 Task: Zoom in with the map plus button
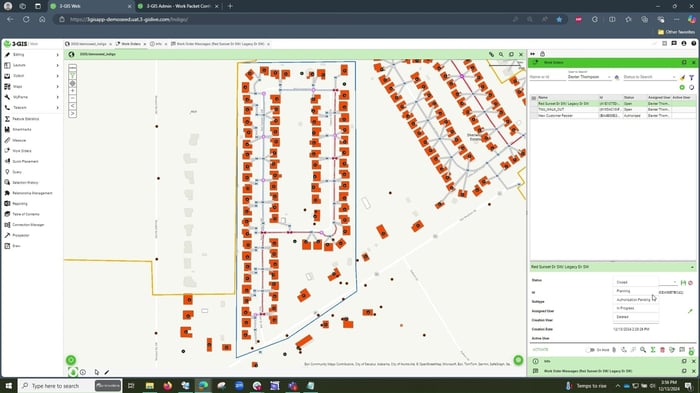pyautogui.click(x=72, y=91)
